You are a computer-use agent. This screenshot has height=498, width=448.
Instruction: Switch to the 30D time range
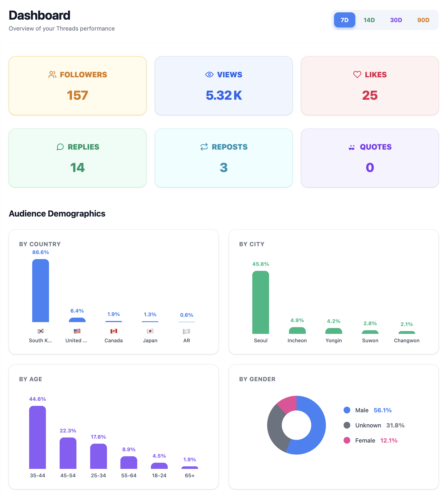click(x=396, y=20)
